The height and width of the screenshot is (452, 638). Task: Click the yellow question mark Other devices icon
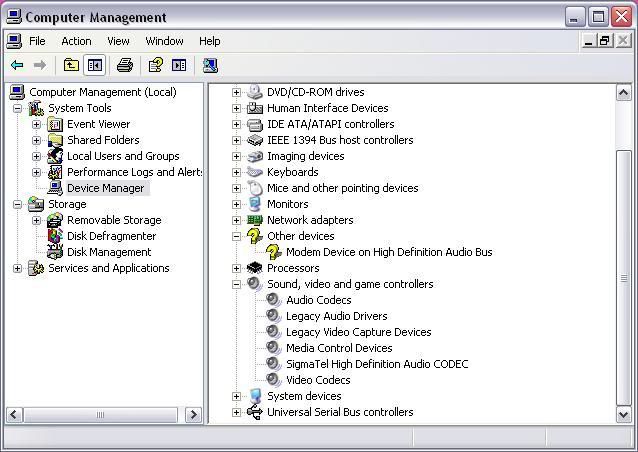tap(255, 236)
